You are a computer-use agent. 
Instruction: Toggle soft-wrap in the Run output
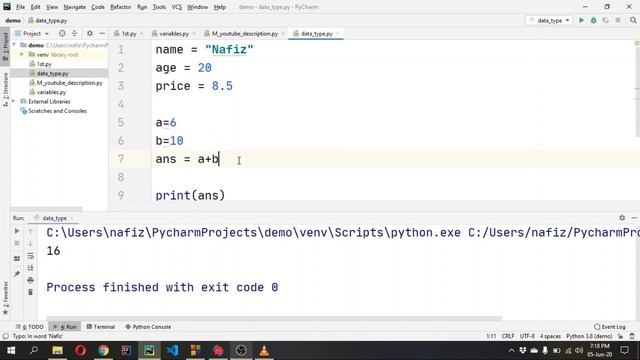point(30,256)
